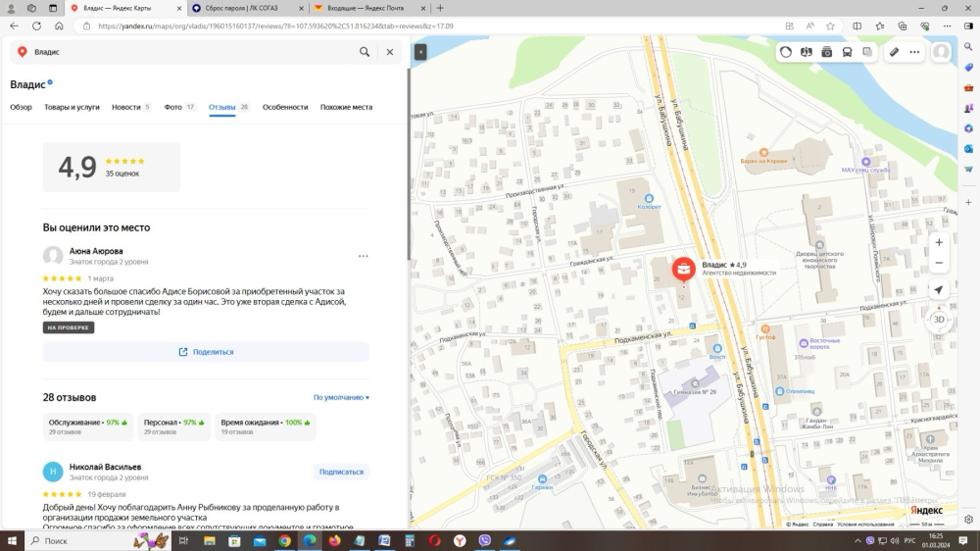This screenshot has height=551, width=980.
Task: Open Yandex Browser from the taskbar
Action: tap(460, 541)
